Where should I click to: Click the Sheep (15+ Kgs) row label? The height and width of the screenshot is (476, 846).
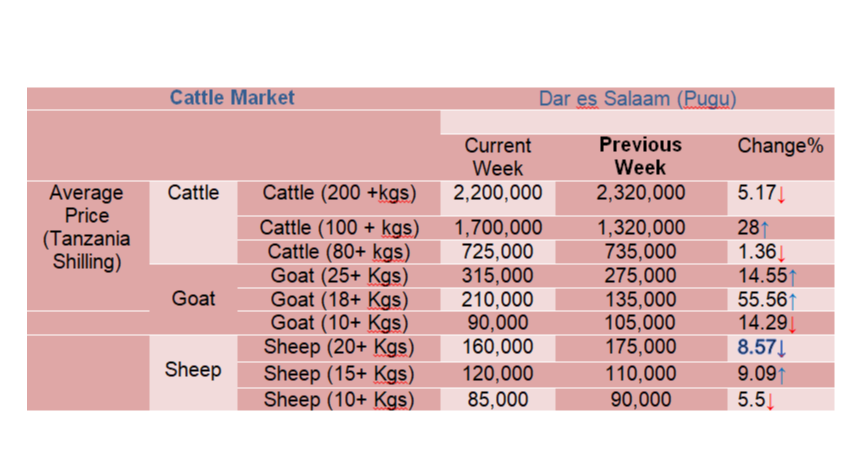[339, 374]
